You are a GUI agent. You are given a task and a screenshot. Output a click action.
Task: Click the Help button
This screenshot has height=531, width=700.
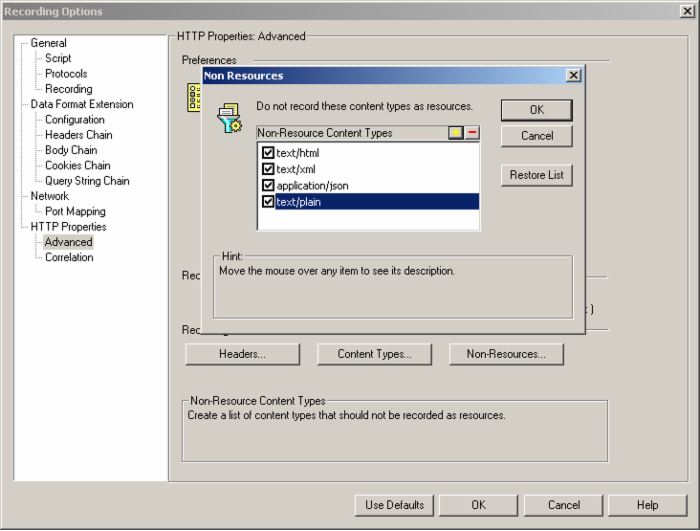[x=647, y=505]
